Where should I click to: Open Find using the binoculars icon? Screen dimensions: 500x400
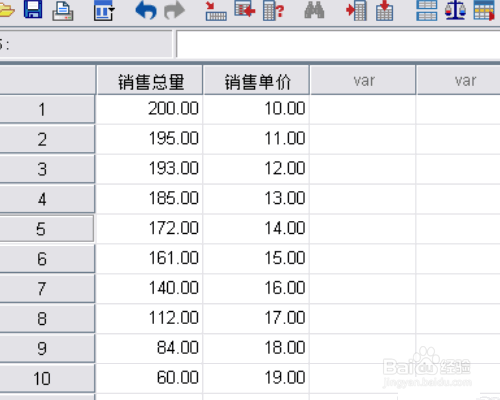coord(314,10)
